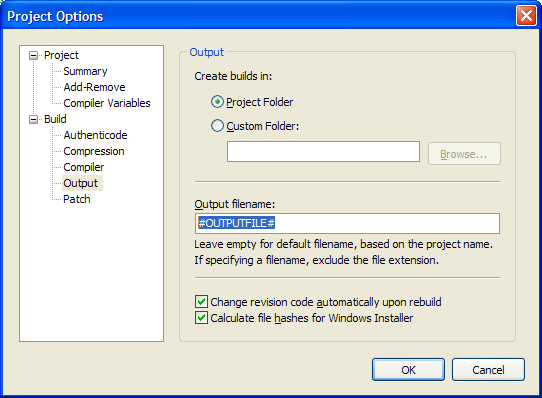
Task: Click the Cancel button
Action: [x=488, y=370]
